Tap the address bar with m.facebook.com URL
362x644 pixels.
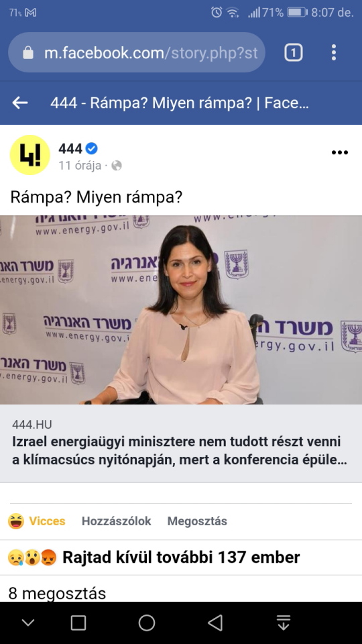pos(137,52)
